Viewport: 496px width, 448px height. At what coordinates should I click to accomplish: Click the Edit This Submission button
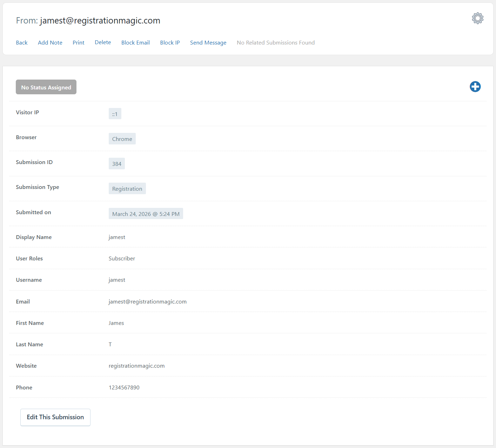tap(55, 417)
